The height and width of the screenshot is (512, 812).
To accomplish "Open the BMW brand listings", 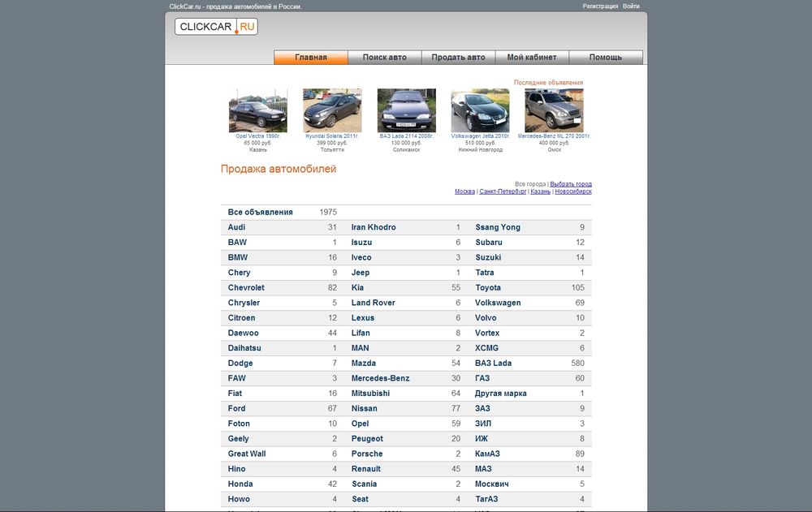I will (x=238, y=257).
